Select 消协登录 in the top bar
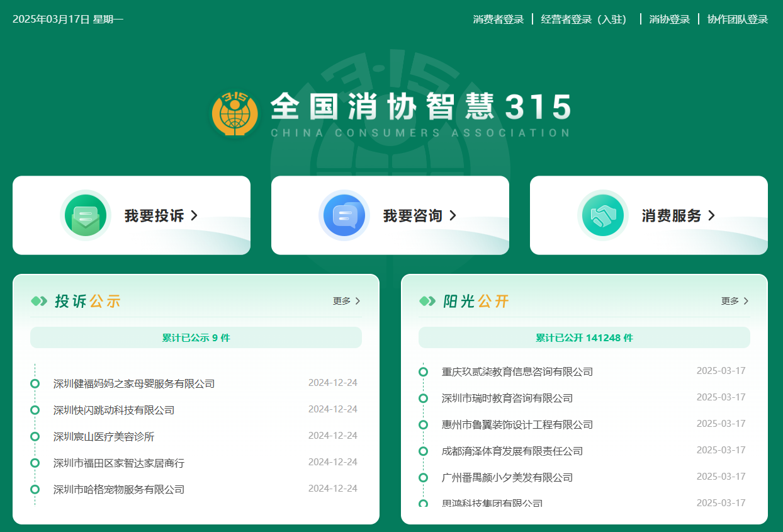 point(670,20)
